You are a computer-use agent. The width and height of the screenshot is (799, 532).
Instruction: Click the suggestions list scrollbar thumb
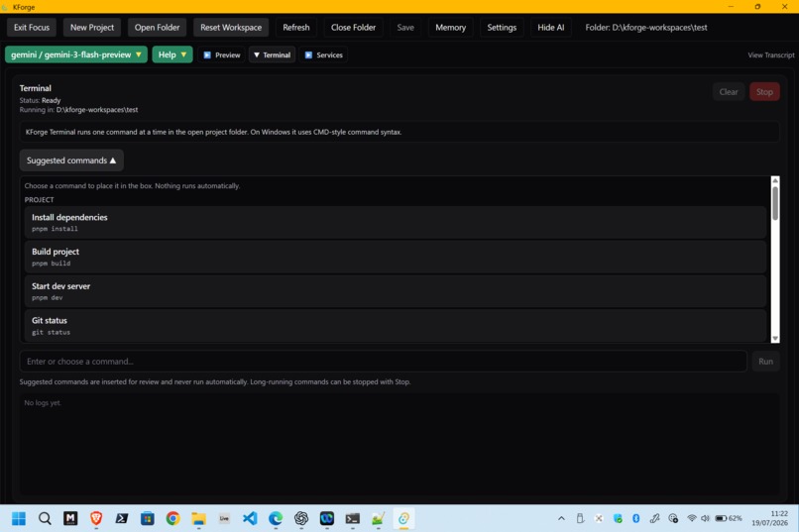pos(775,203)
